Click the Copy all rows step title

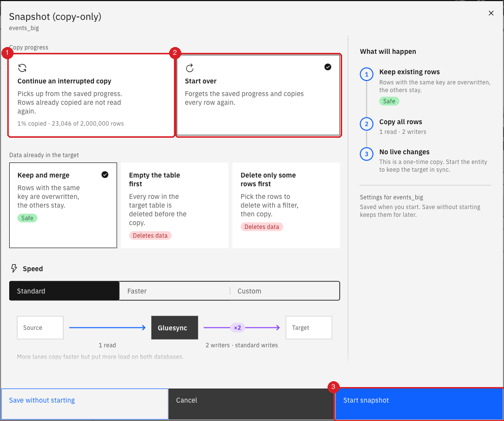click(x=400, y=122)
